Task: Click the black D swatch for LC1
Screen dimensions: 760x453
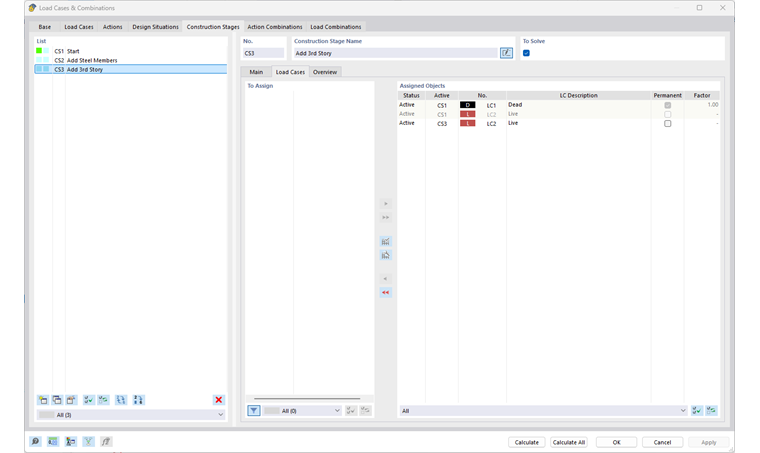Action: click(x=467, y=105)
